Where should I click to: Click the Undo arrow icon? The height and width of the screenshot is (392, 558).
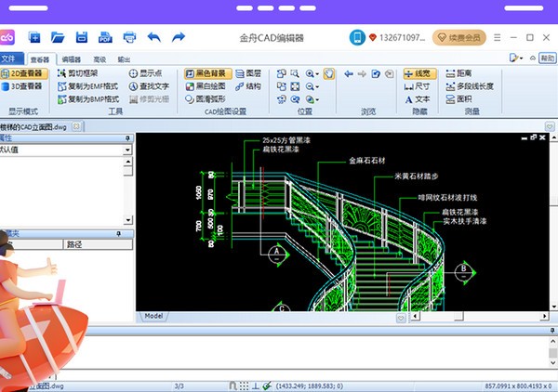[153, 38]
